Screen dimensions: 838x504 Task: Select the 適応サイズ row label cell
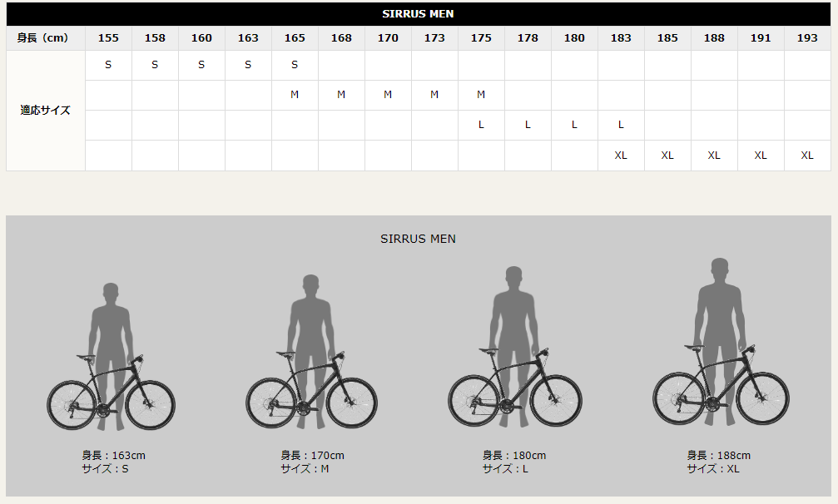pos(46,111)
